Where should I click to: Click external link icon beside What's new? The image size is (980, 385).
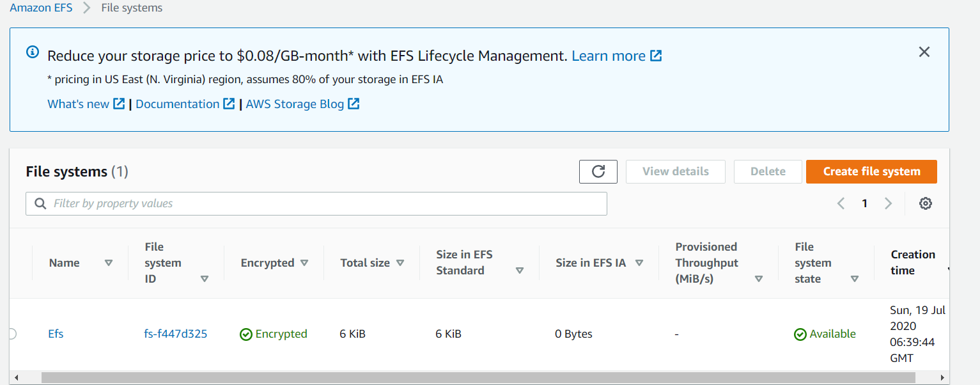[119, 104]
